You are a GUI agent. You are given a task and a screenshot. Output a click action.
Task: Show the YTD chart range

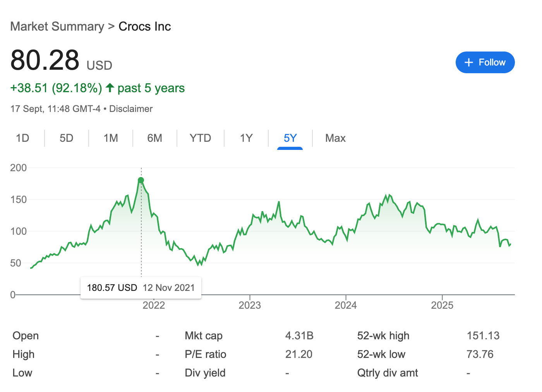coord(201,138)
